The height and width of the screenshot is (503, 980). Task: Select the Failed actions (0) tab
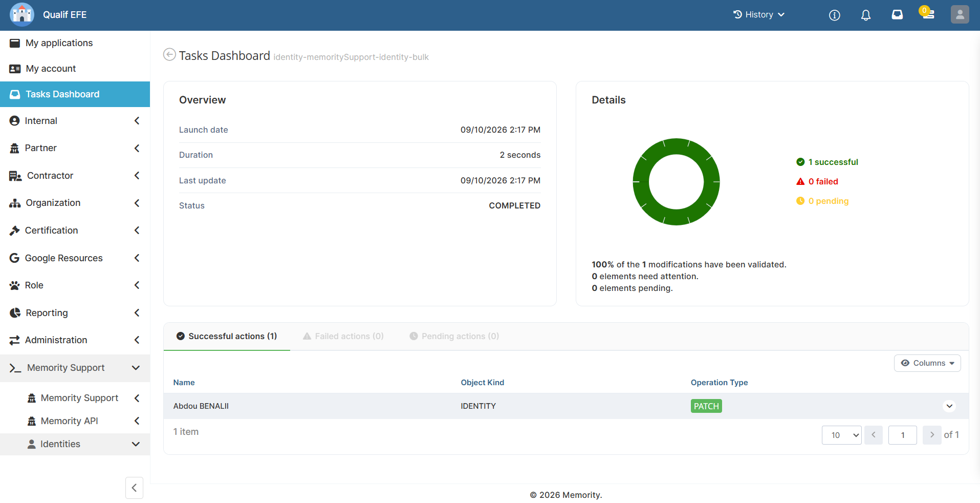pyautogui.click(x=343, y=336)
